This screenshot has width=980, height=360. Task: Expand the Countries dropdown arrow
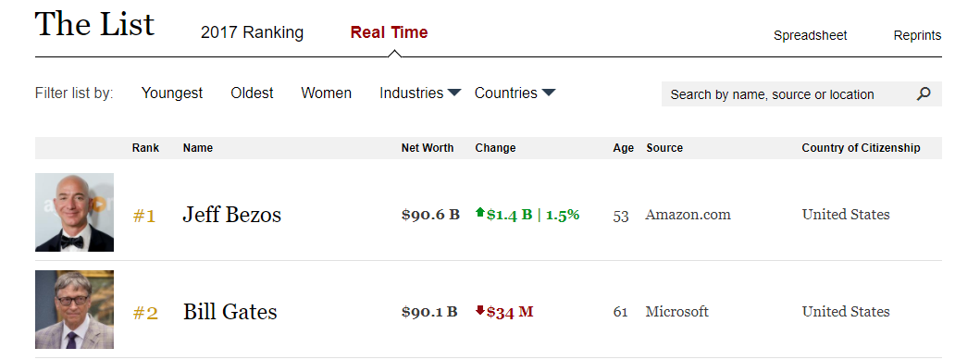(x=548, y=93)
